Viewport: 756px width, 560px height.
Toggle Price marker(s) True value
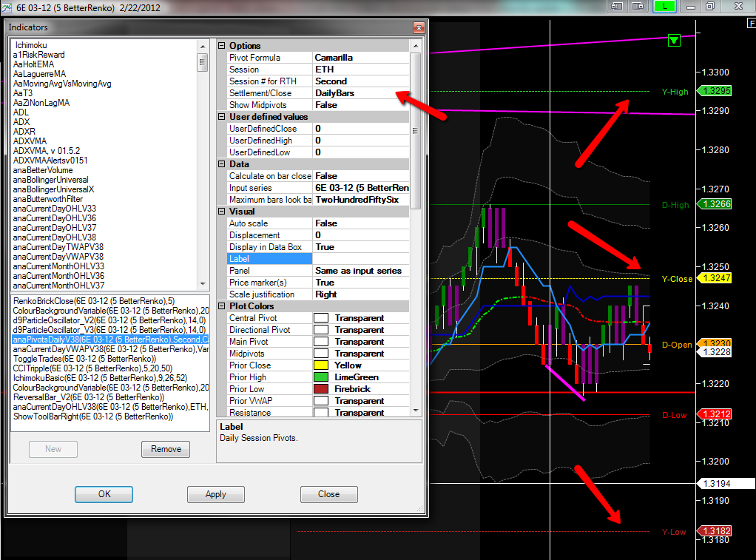click(x=361, y=283)
